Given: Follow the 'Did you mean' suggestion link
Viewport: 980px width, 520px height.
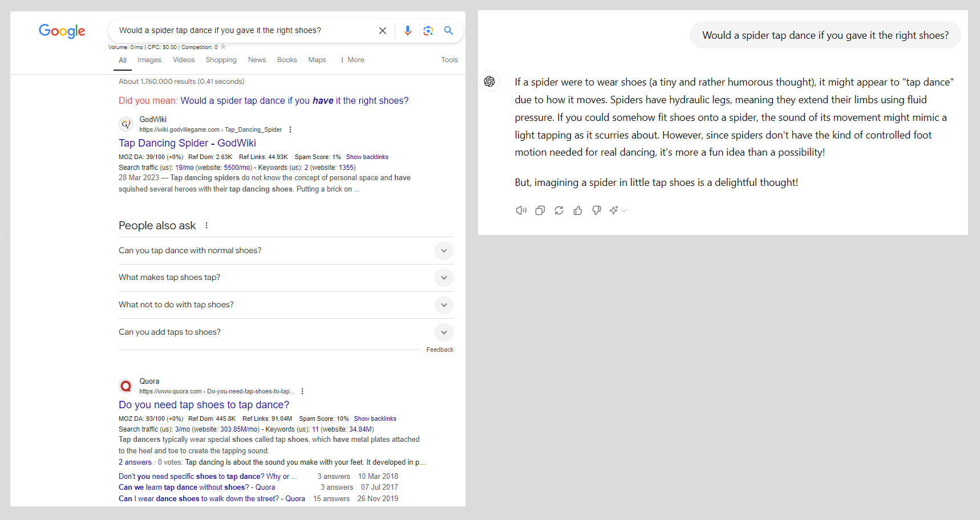Looking at the screenshot, I should click(294, 100).
